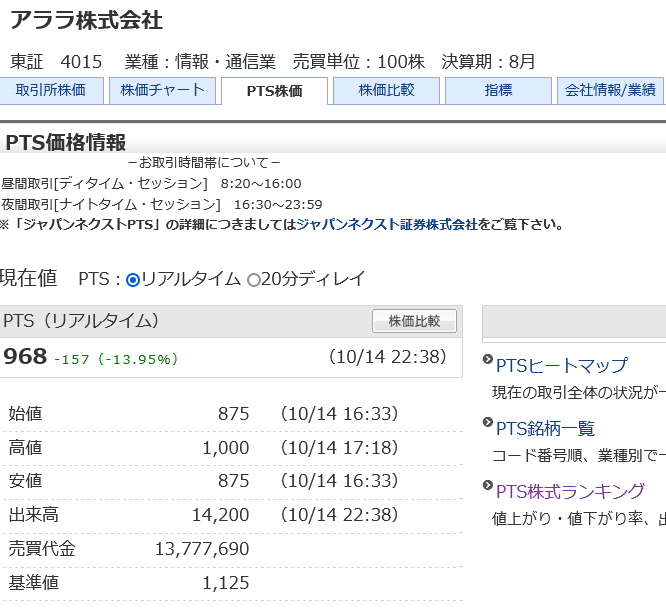The width and height of the screenshot is (666, 611).
Task: Click the 株価比較 button in PTS panel
Action: click(415, 321)
